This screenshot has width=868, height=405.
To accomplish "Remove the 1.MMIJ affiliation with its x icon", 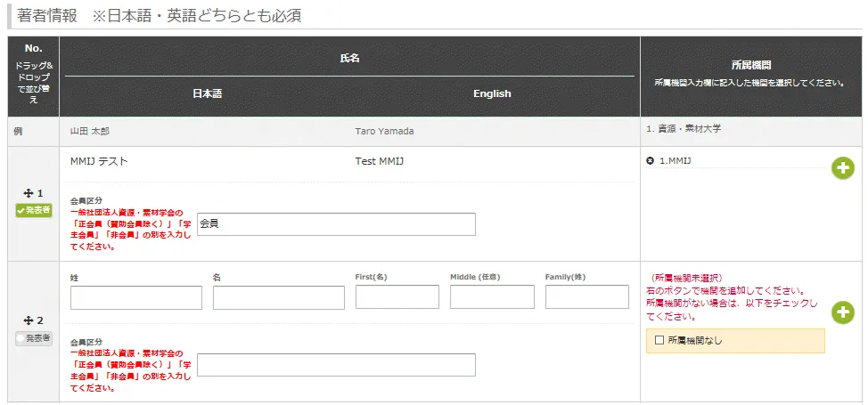I will (x=650, y=161).
